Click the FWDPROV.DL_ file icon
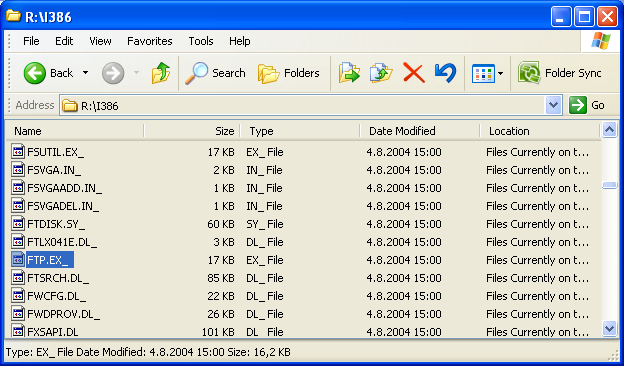The height and width of the screenshot is (366, 624). click(x=18, y=314)
